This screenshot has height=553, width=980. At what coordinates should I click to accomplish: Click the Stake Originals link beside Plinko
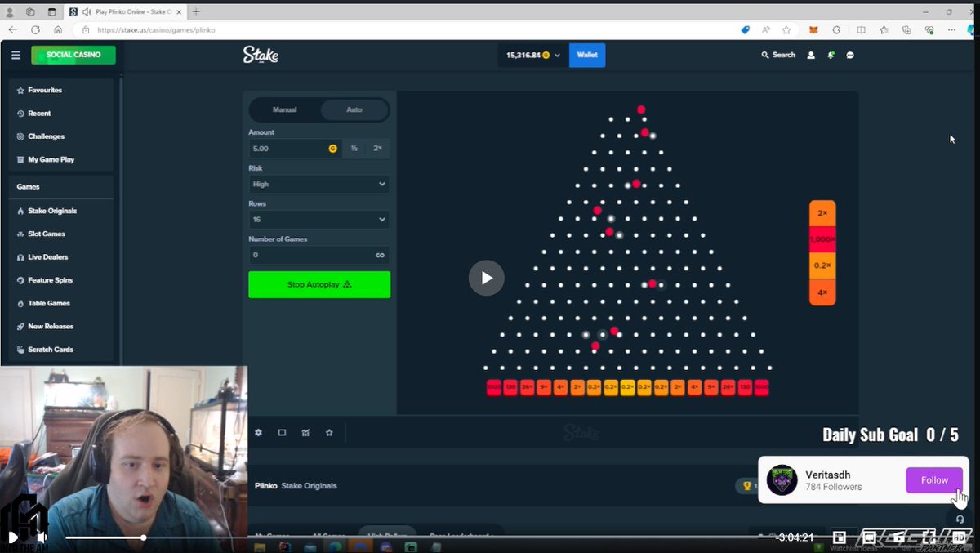(x=309, y=486)
